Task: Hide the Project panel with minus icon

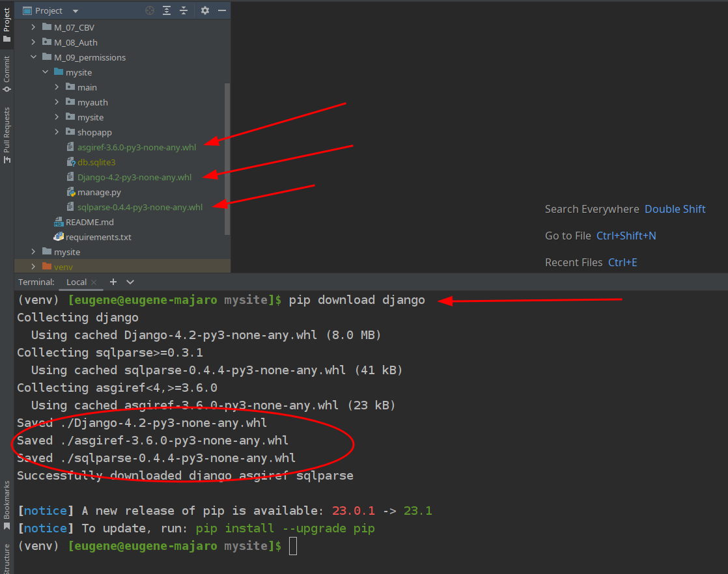Action: click(222, 10)
